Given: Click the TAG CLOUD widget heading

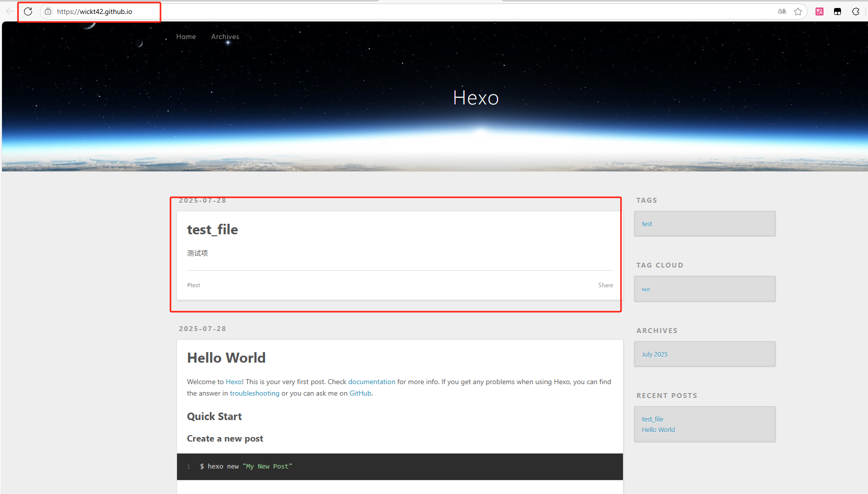Looking at the screenshot, I should tap(659, 265).
